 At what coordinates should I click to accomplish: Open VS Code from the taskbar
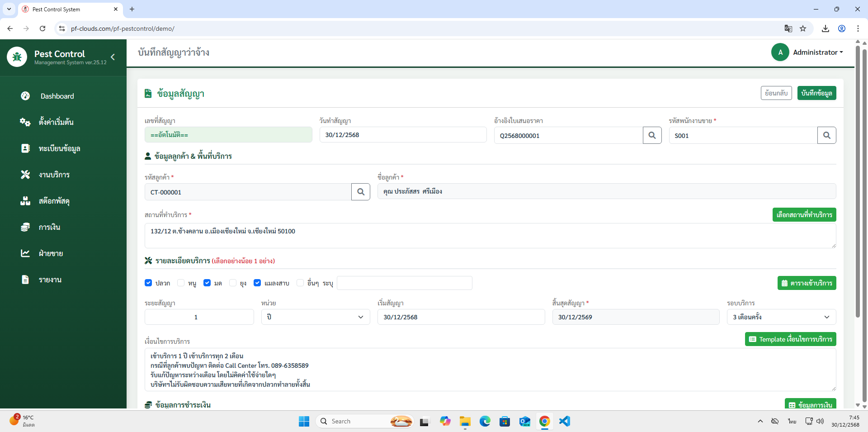(564, 421)
